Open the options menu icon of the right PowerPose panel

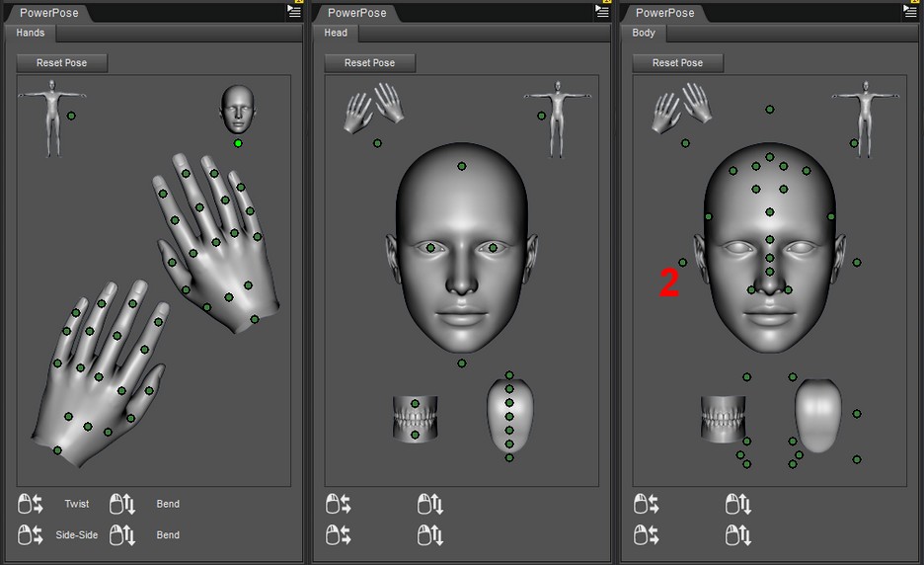(910, 11)
